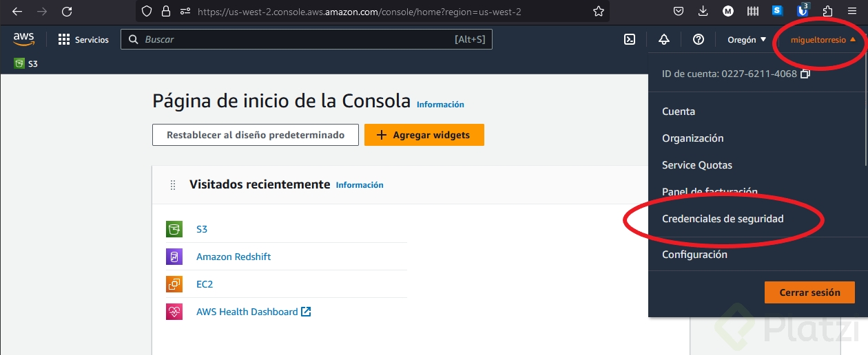Open the S3 link in recently visited
The width and height of the screenshot is (868, 355).
202,229
